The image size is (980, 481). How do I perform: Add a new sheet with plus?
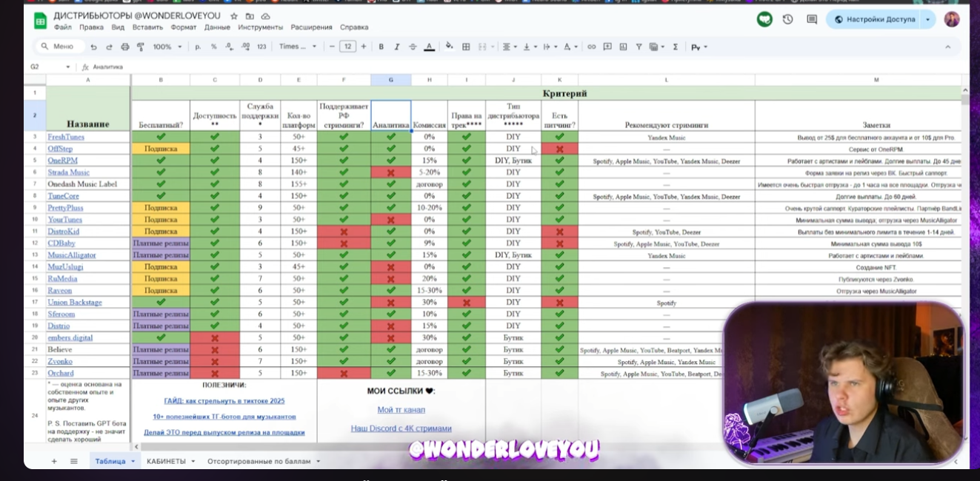(54, 461)
